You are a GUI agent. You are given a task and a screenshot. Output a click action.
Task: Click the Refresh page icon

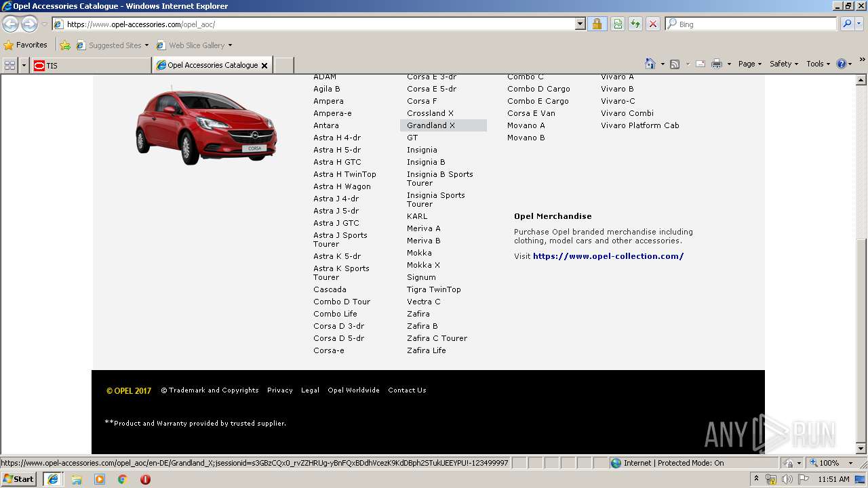(635, 24)
